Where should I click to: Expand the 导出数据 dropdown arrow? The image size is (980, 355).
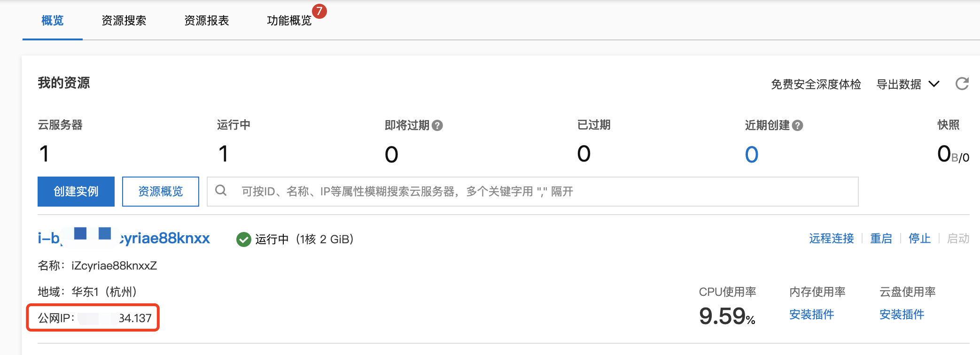934,84
